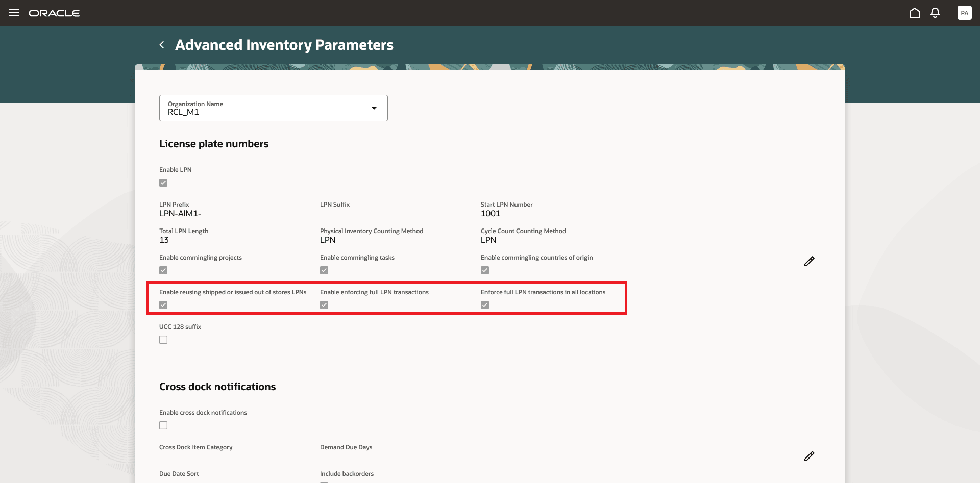Click the Oracle logo
Image resolution: width=980 pixels, height=483 pixels.
click(54, 13)
